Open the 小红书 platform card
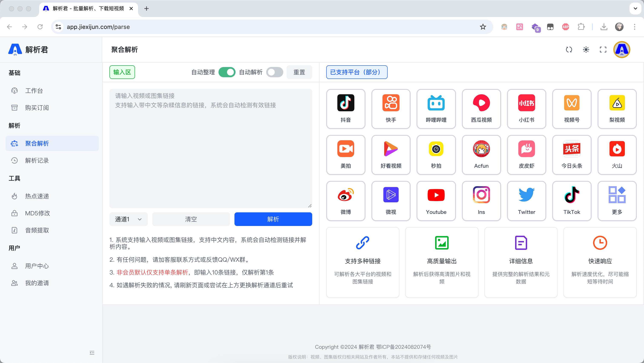This screenshot has width=644, height=363. pyautogui.click(x=526, y=109)
